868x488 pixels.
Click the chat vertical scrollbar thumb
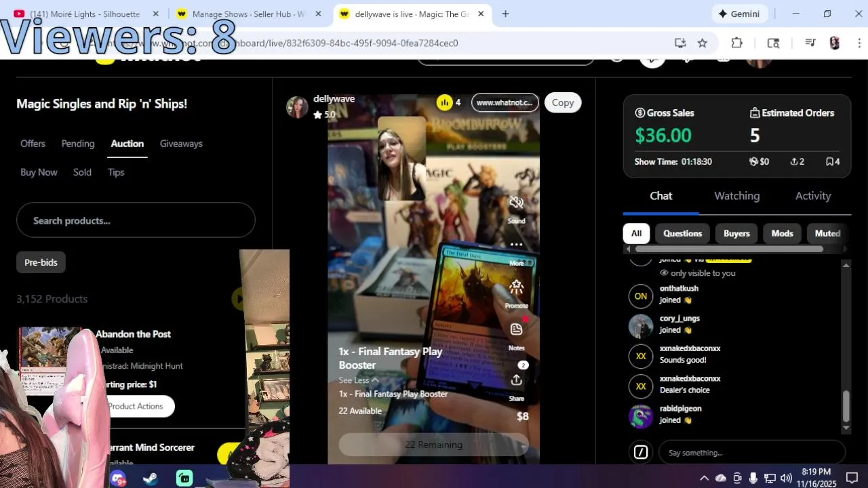click(x=846, y=406)
